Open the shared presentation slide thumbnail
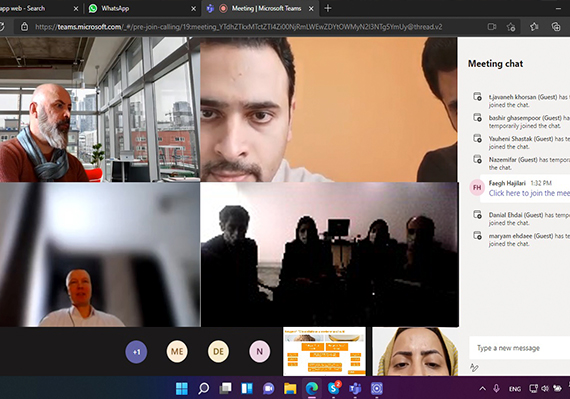570x399 pixels. click(x=324, y=351)
